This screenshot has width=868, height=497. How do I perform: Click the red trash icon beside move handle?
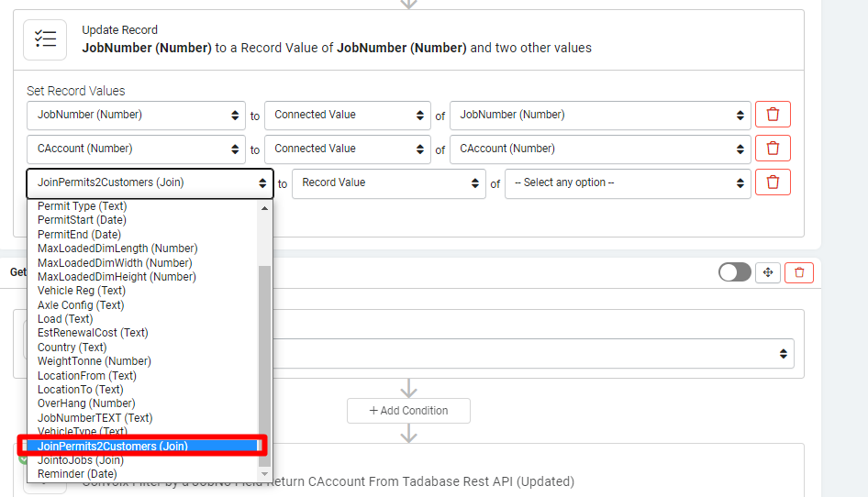point(799,272)
